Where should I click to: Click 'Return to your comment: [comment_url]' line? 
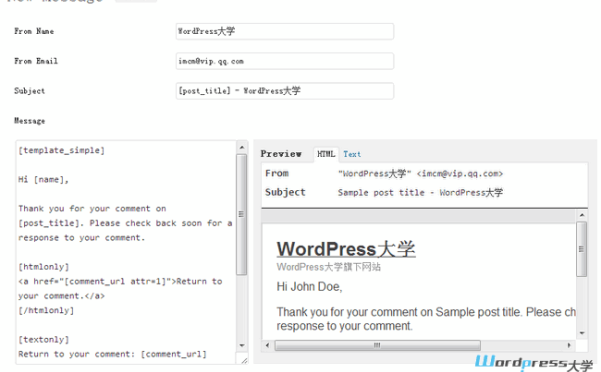112,354
